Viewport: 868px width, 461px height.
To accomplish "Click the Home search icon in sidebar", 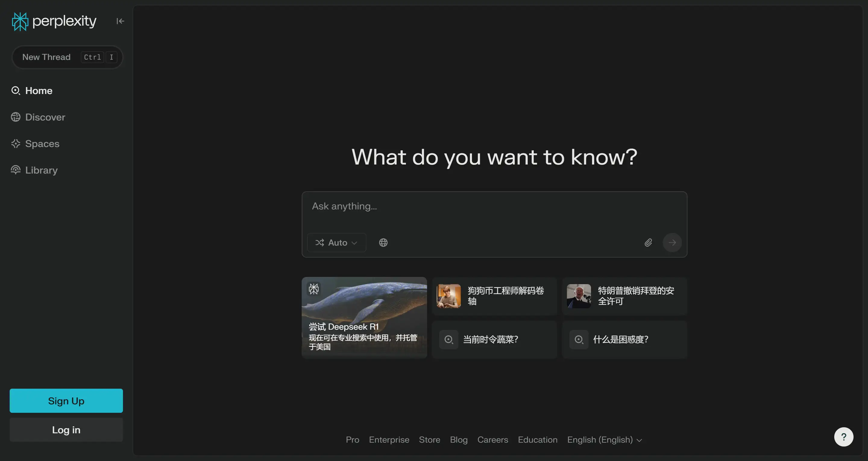I will (15, 91).
